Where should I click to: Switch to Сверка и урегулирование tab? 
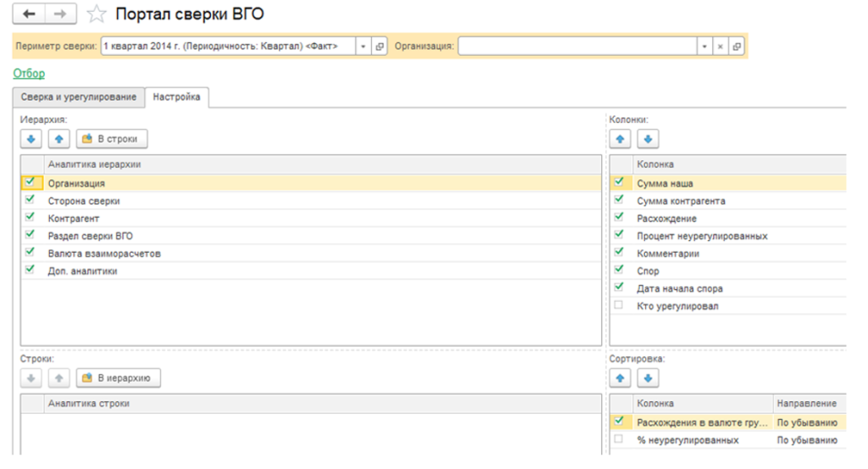[78, 98]
